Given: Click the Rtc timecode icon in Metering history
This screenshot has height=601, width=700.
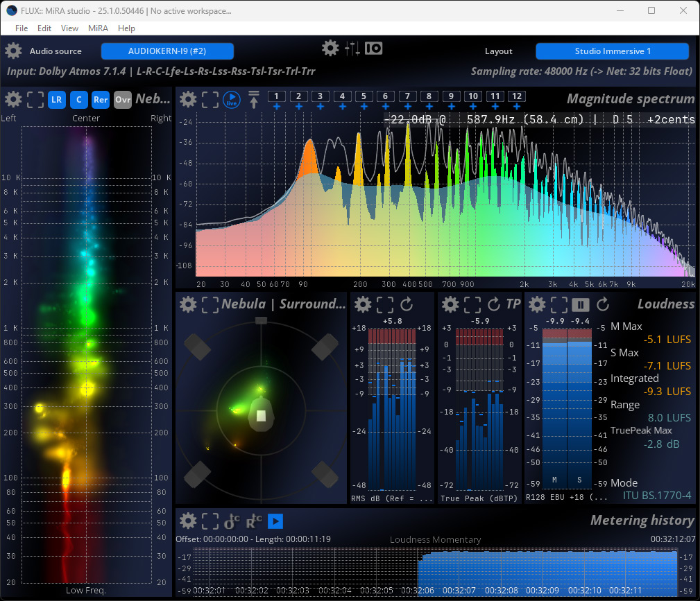Looking at the screenshot, I should pos(254,521).
